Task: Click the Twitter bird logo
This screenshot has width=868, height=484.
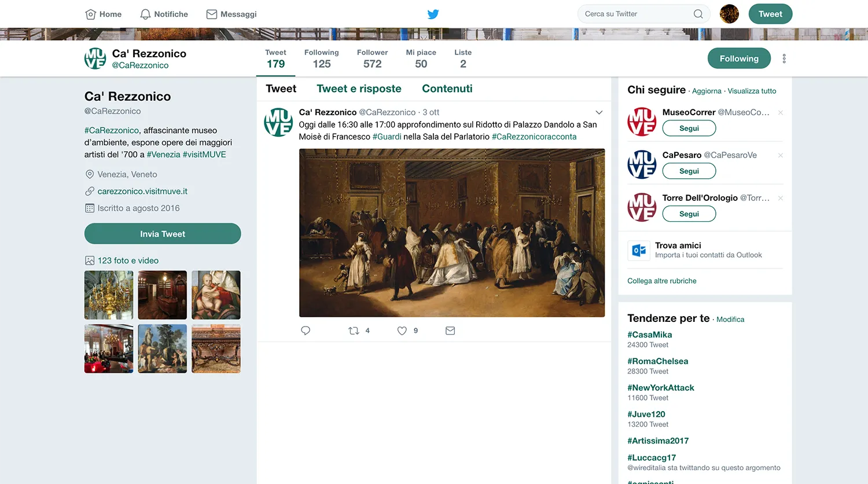Action: [x=433, y=14]
